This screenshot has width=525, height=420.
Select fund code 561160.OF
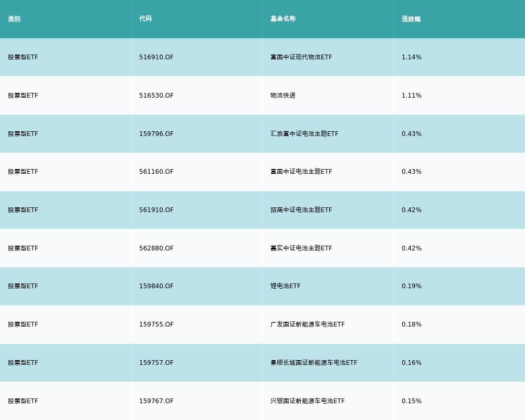click(x=156, y=172)
